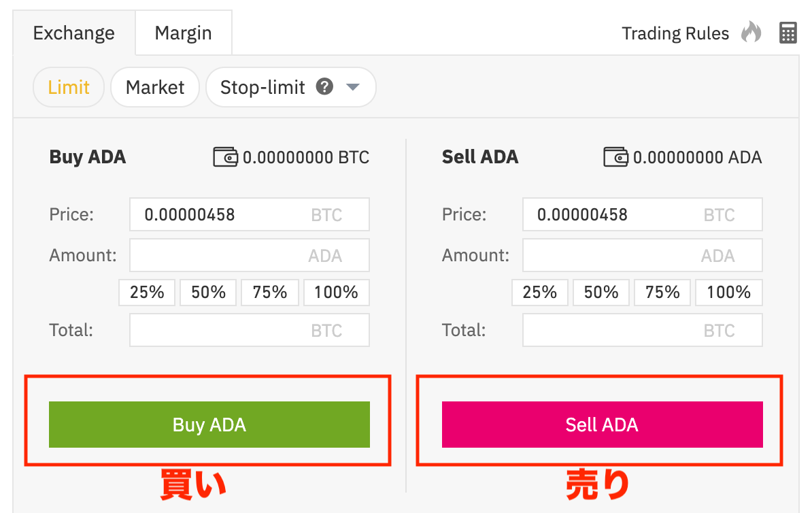Click the Stop-limit help question mark
This screenshot has width=812, height=513.
[x=324, y=86]
